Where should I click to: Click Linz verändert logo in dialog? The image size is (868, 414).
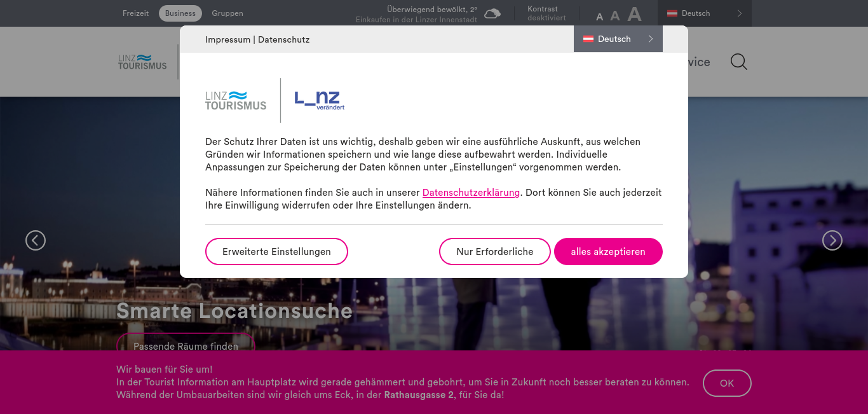pyautogui.click(x=320, y=100)
